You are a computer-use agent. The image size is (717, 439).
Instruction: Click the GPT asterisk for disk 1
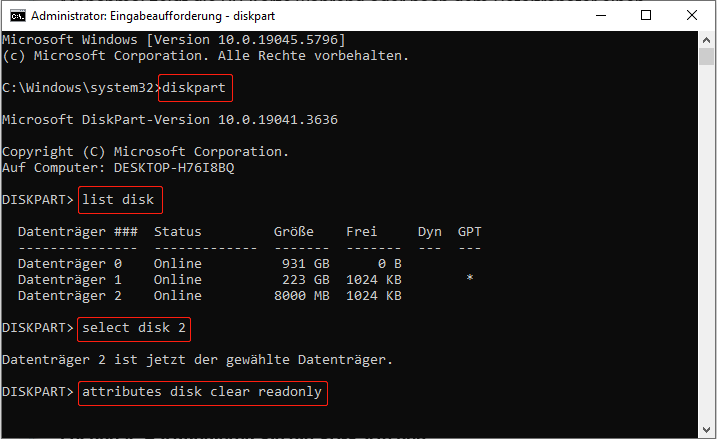(x=470, y=278)
